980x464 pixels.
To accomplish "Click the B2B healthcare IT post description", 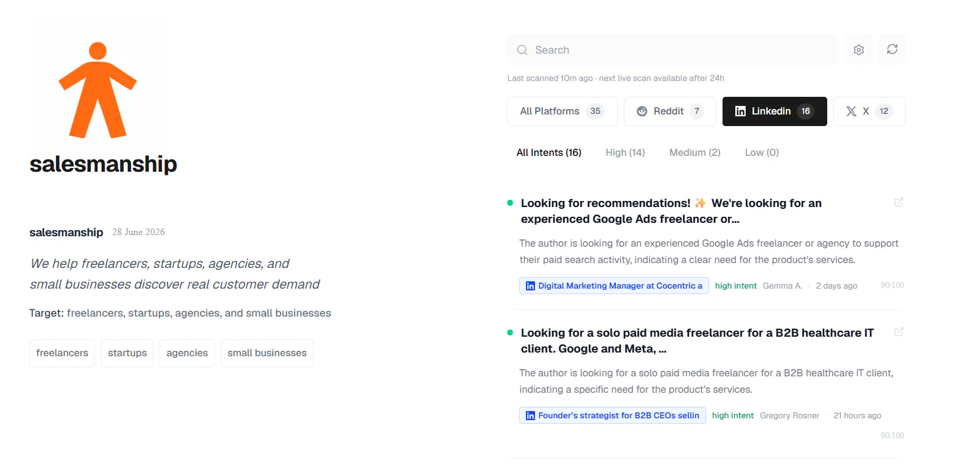I will (706, 381).
